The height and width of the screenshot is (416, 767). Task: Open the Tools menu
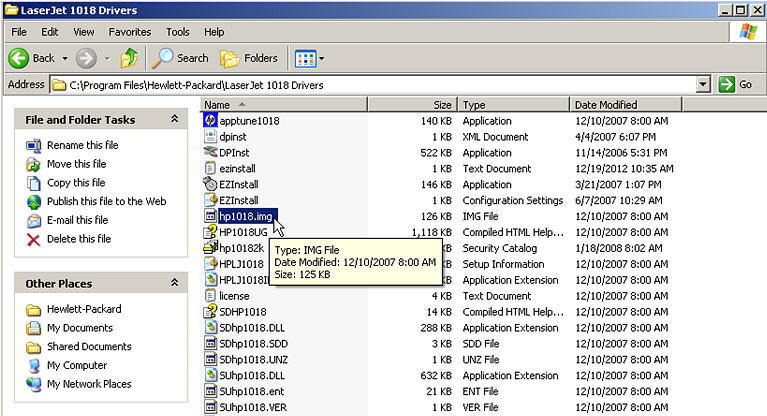178,32
